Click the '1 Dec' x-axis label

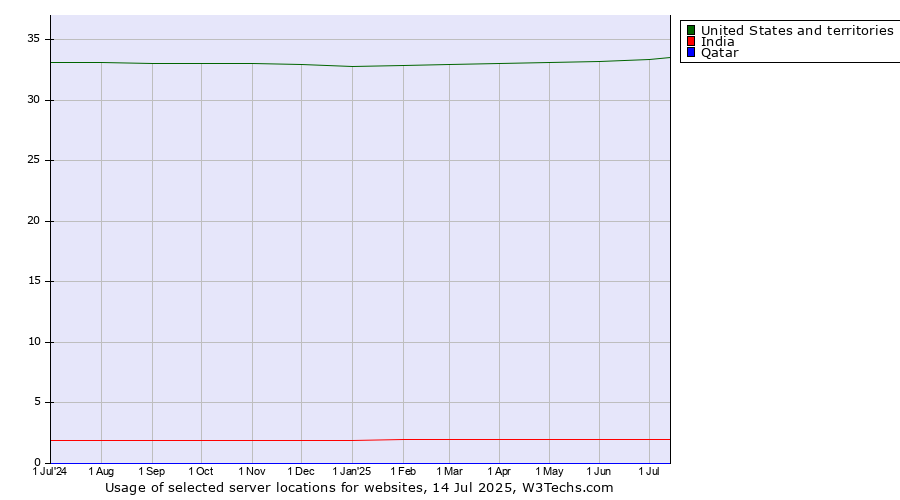[x=301, y=471]
